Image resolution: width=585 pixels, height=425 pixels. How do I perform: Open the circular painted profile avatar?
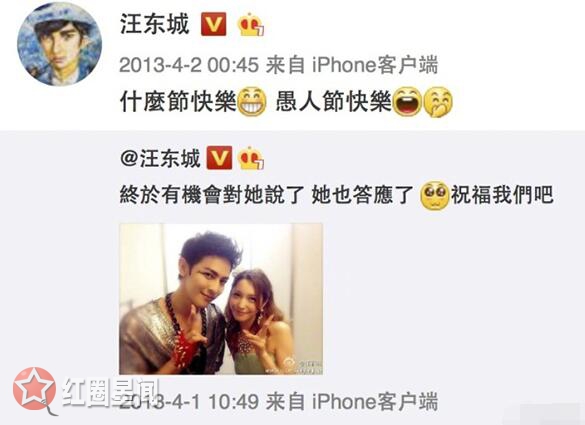60,44
